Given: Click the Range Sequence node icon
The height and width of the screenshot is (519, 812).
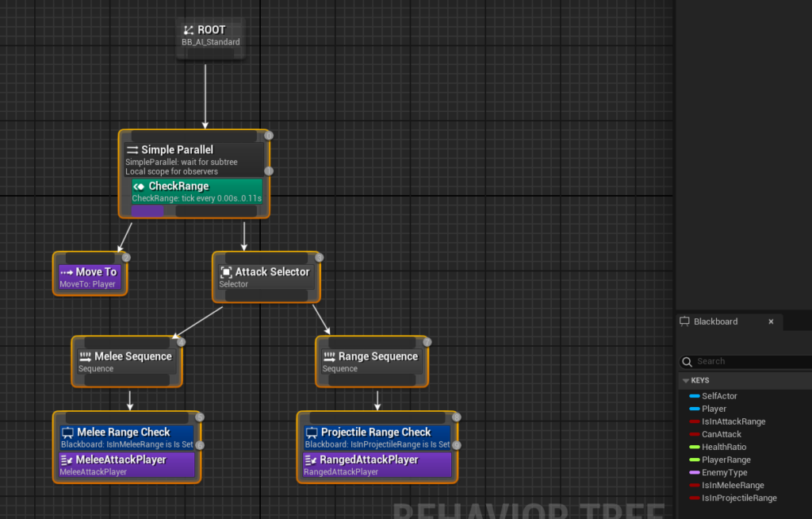Looking at the screenshot, I should (x=329, y=357).
